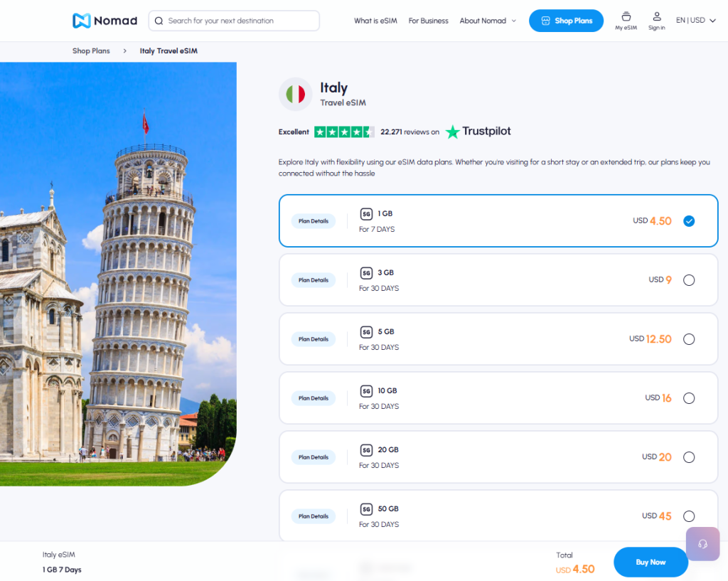
Task: Click the Trustpilot star logo
Action: coord(453,132)
